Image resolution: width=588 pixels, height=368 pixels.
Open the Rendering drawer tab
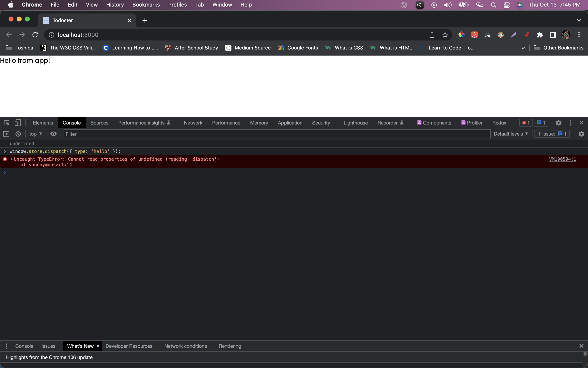(230, 346)
